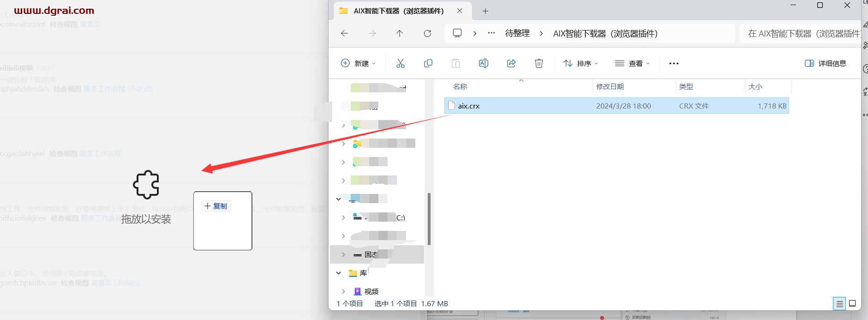
Task: Expand the 视频 tree node
Action: click(343, 291)
